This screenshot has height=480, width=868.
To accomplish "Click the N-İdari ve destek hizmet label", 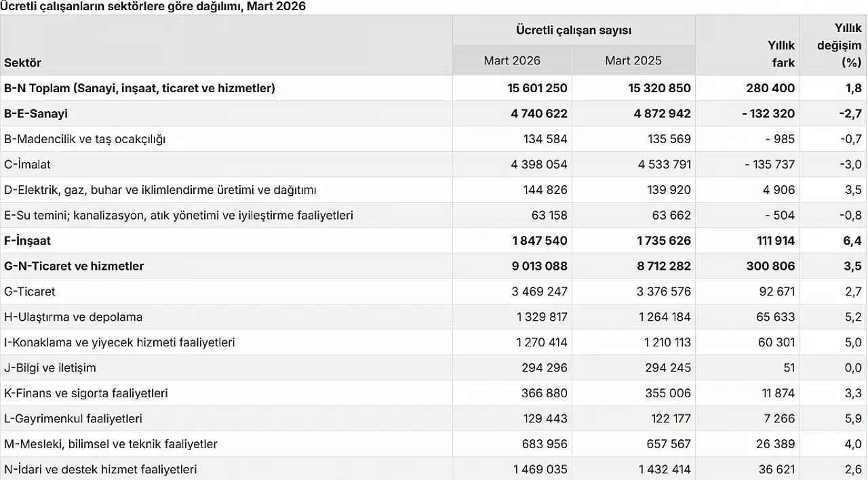I will 100,469.
